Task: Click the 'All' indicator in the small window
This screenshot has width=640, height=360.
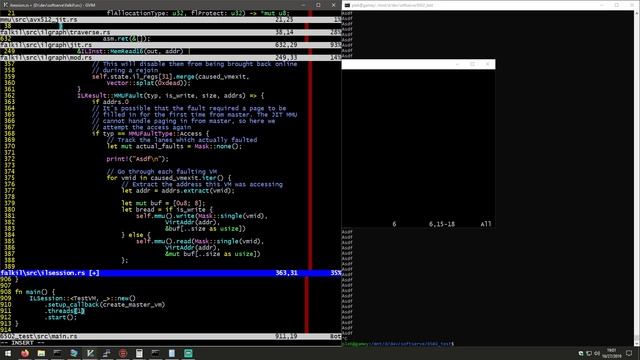Action: [486, 224]
